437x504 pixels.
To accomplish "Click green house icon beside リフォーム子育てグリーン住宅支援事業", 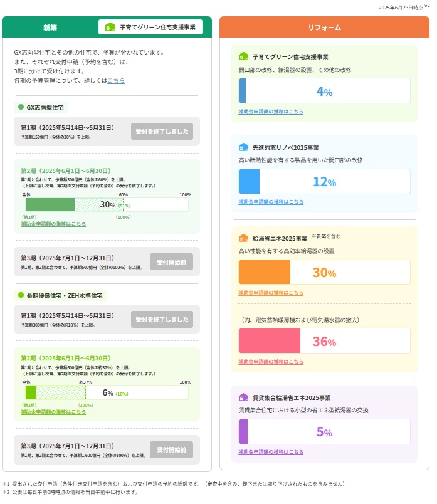I will coord(243,56).
